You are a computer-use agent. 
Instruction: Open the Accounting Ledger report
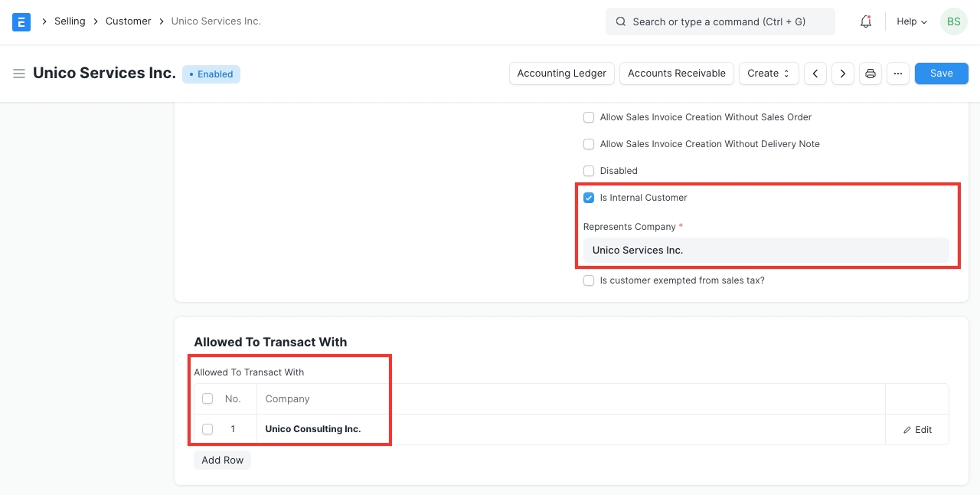pos(561,74)
